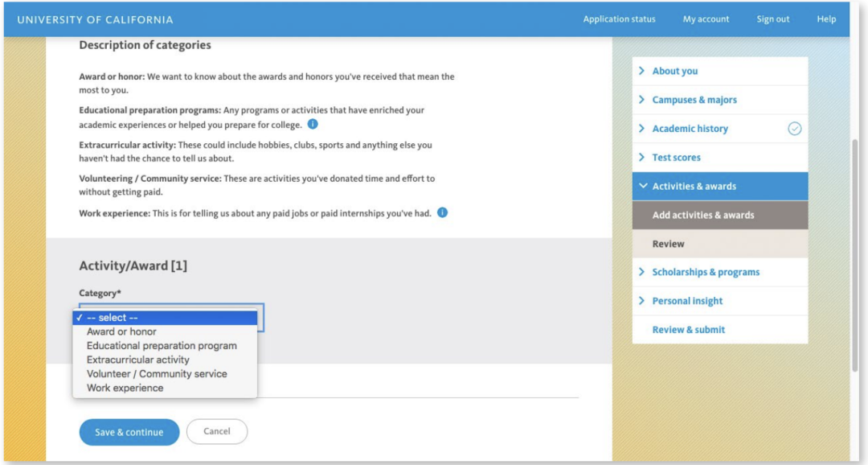868x465 pixels.
Task: Open My account link
Action: [x=706, y=19]
